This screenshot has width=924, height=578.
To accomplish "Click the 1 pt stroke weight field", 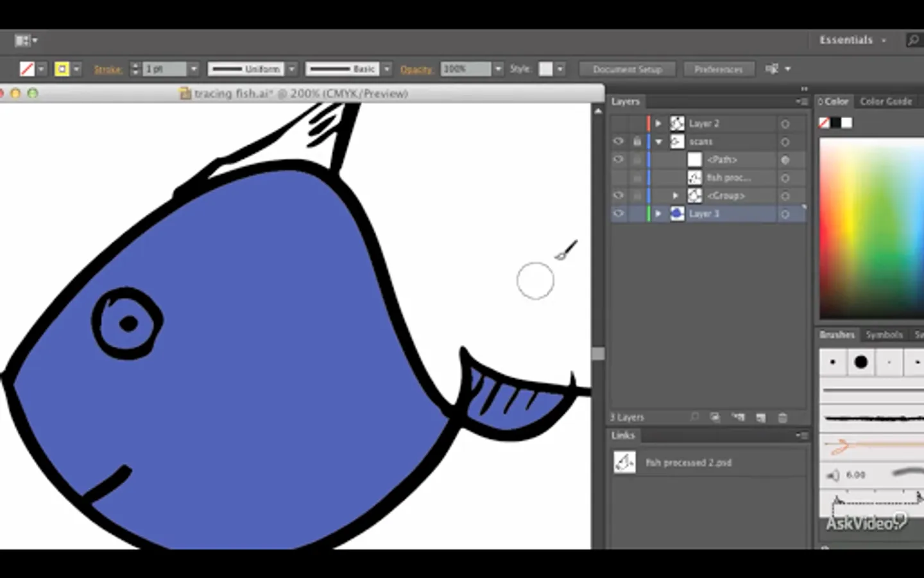I will click(x=164, y=69).
